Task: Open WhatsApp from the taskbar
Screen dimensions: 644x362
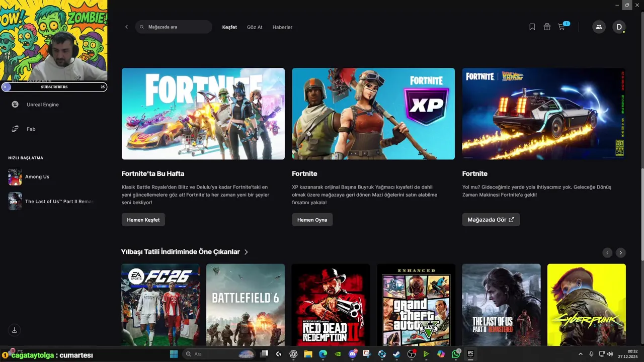Action: (x=456, y=354)
